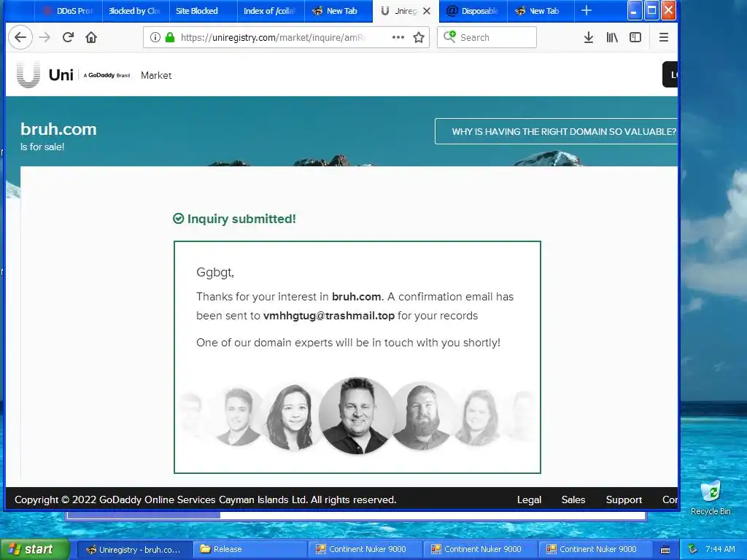Open the Firefox hamburger menu

[x=663, y=37]
